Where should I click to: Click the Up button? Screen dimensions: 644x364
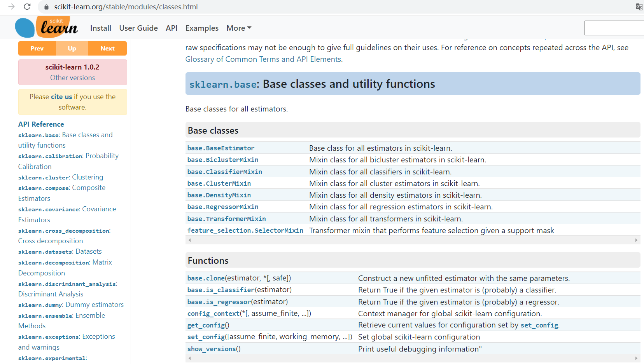click(72, 48)
